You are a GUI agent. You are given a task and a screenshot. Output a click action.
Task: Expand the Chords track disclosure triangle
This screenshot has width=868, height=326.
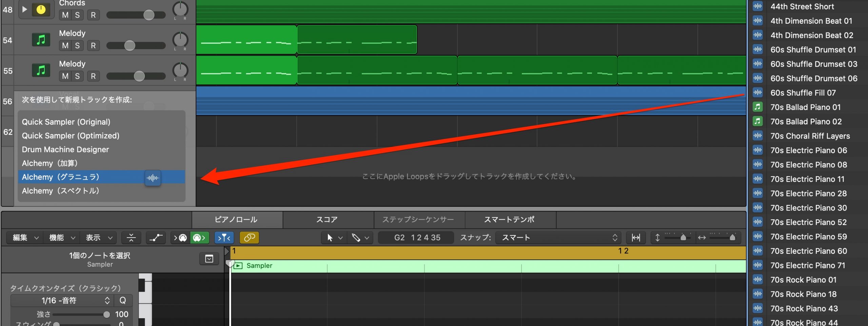coord(24,9)
